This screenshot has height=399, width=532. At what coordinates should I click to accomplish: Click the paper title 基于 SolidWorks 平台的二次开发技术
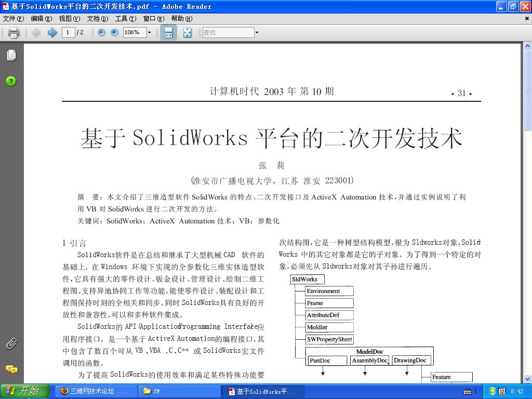tap(271, 138)
